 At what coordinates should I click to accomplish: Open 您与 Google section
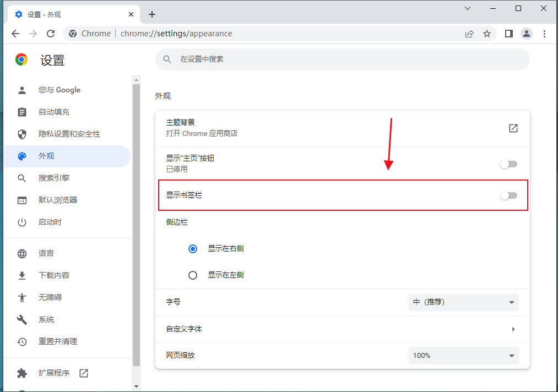tap(67, 90)
